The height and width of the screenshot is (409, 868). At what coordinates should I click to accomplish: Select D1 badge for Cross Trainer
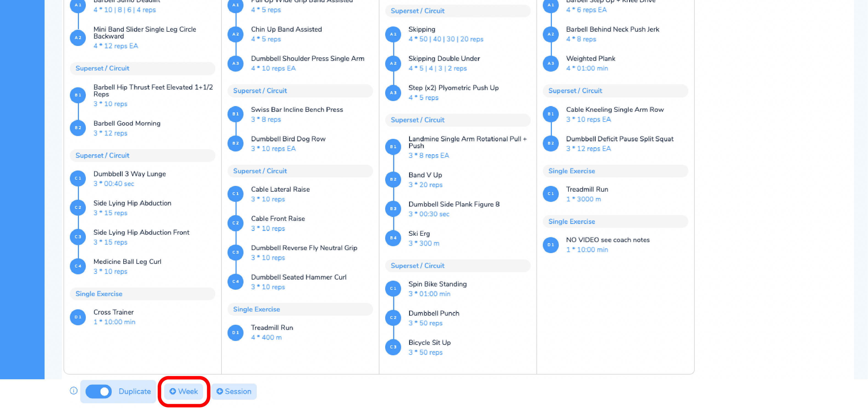(78, 317)
